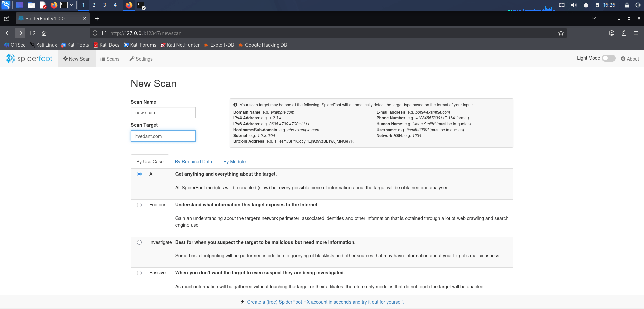
Task: Open the OffSec bookmark
Action: coord(15,45)
